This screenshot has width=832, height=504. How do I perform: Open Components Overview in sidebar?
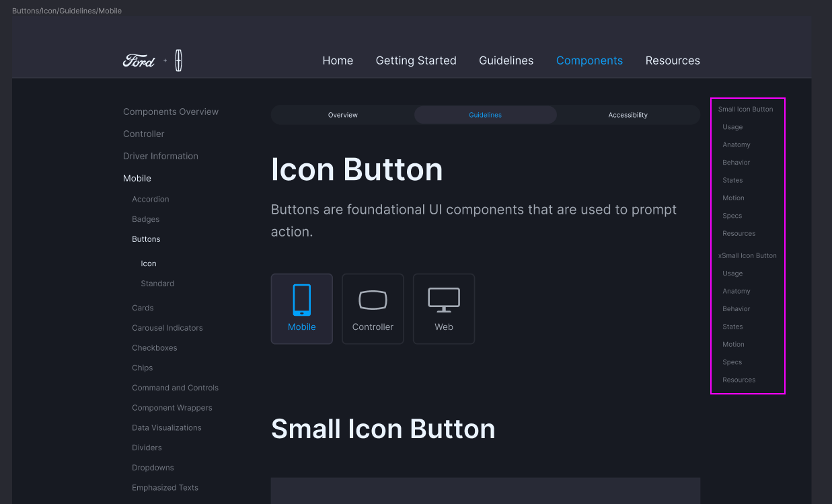[171, 112]
